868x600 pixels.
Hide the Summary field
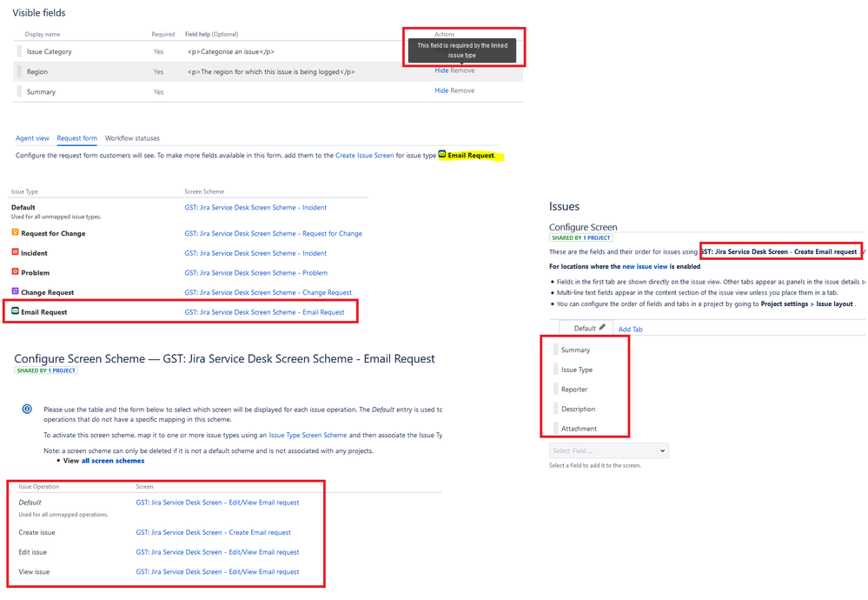441,90
